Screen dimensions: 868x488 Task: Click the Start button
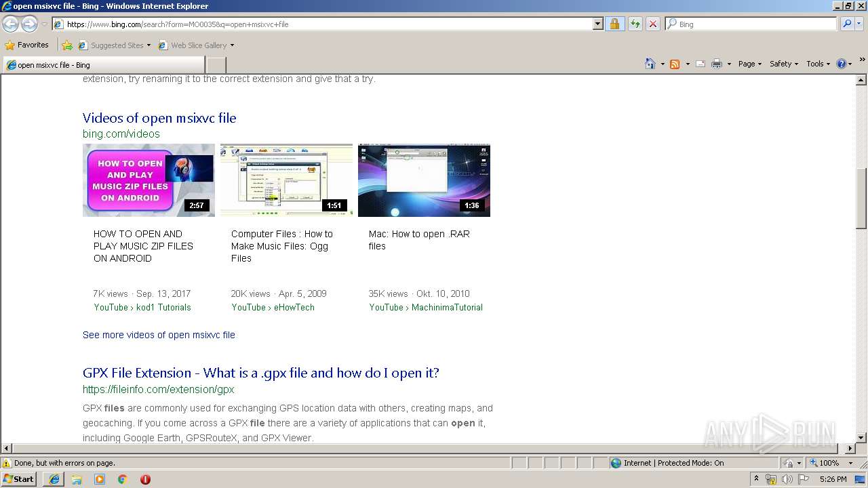[x=18, y=479]
